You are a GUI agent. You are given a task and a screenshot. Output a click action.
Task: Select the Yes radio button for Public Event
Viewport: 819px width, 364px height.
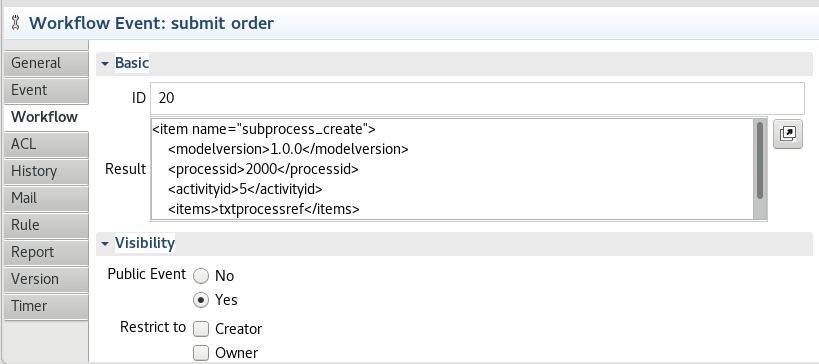201,300
